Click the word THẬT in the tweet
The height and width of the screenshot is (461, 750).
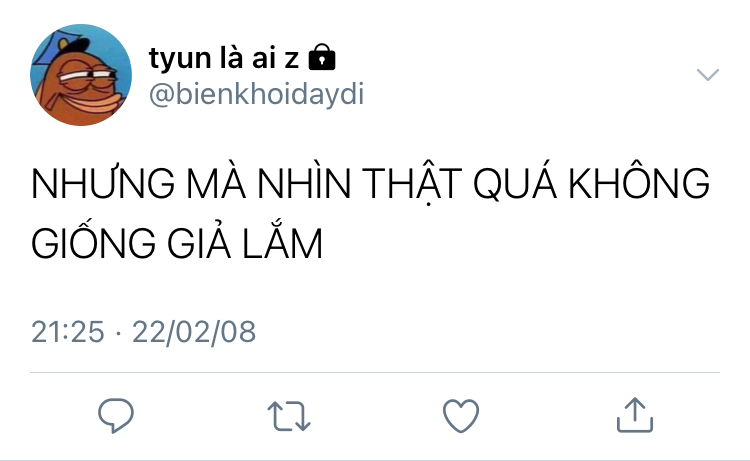pos(412,185)
